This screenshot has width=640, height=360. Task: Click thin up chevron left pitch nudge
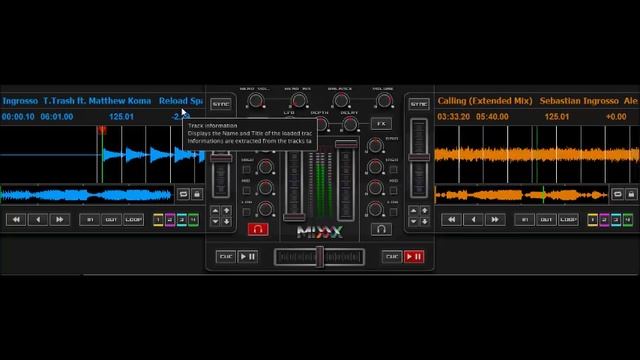[215, 211]
